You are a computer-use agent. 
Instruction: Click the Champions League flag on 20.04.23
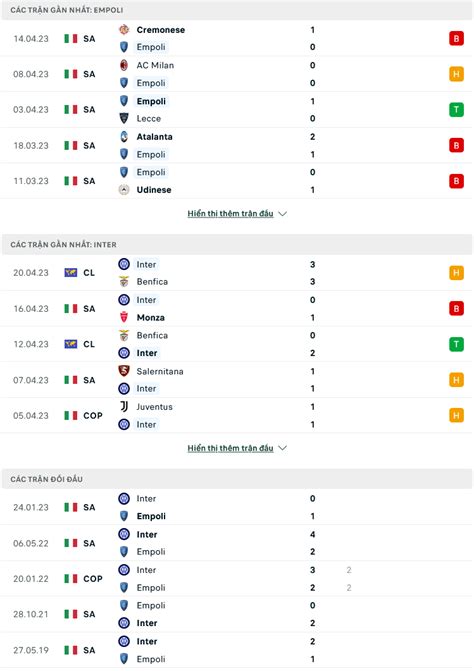point(71,273)
